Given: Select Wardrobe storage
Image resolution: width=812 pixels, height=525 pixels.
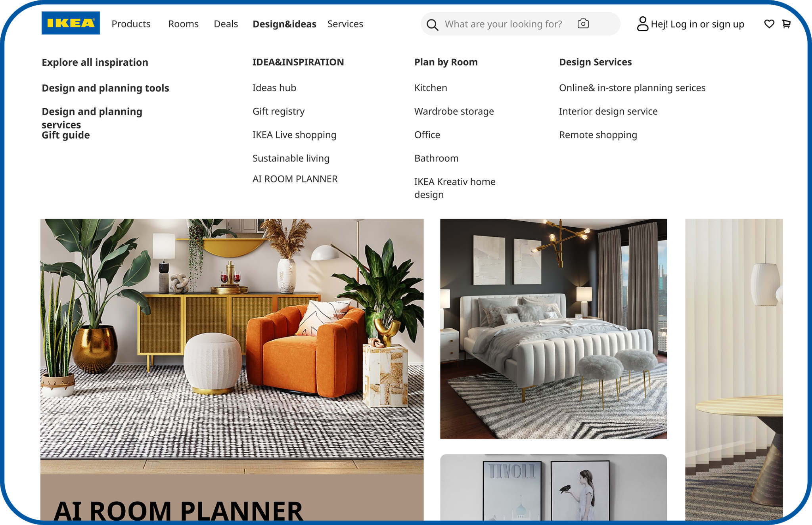Looking at the screenshot, I should tap(454, 111).
